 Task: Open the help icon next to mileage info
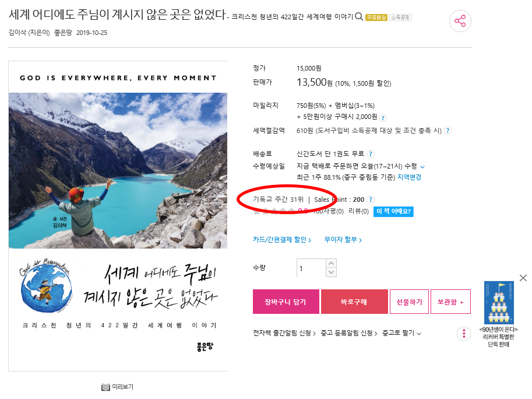click(x=383, y=118)
